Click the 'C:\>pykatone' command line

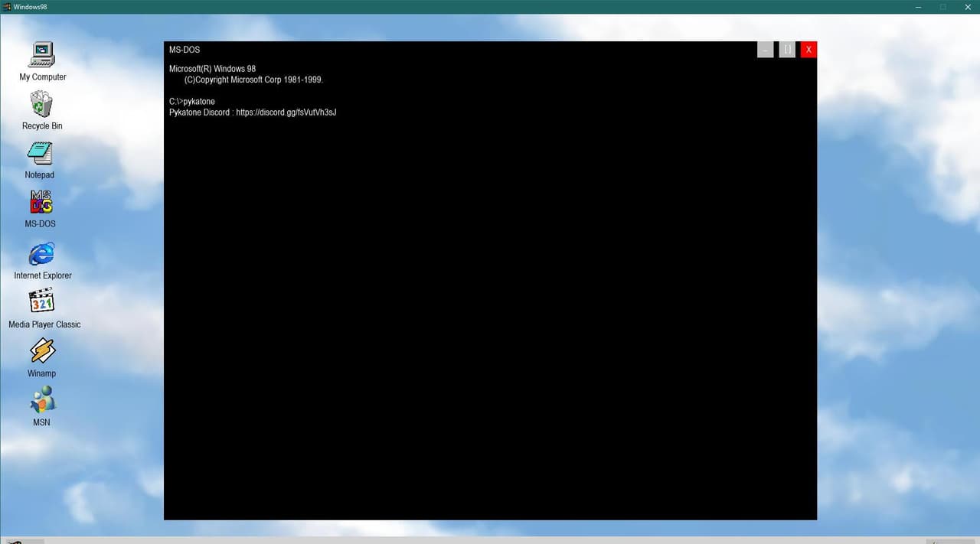coord(192,102)
